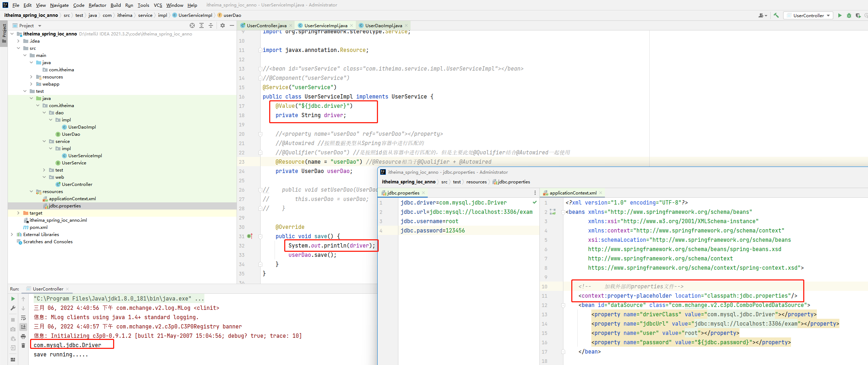Open the UserController run configuration dropdown
Screen dimensions: 868x365
pos(808,15)
